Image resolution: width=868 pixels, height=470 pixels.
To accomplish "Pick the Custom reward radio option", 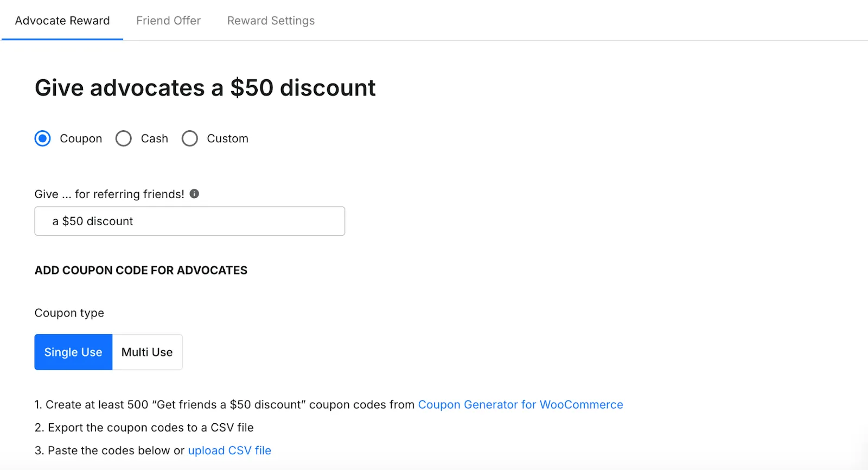I will point(190,138).
